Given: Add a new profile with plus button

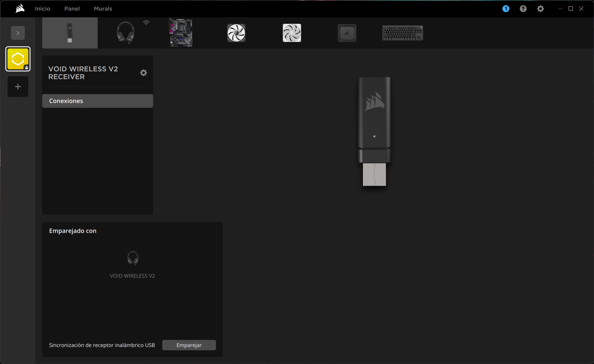Looking at the screenshot, I should coord(18,87).
